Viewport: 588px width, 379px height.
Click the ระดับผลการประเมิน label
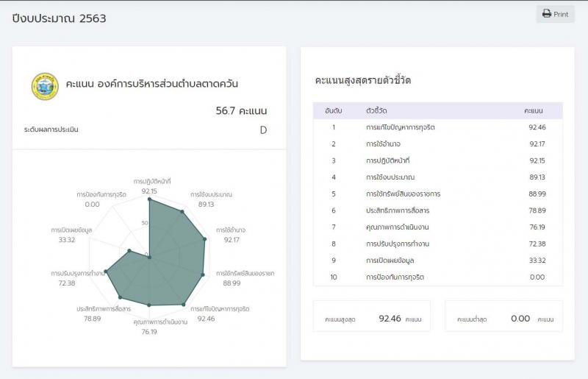click(51, 130)
